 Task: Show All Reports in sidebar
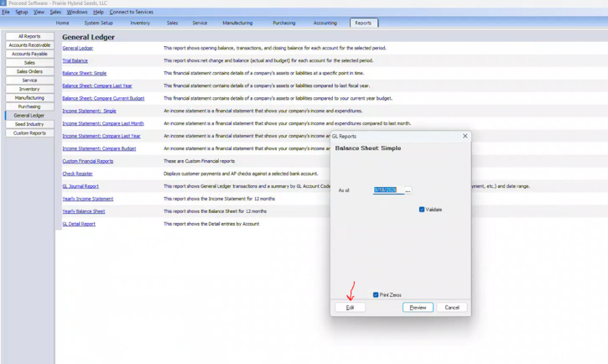29,36
